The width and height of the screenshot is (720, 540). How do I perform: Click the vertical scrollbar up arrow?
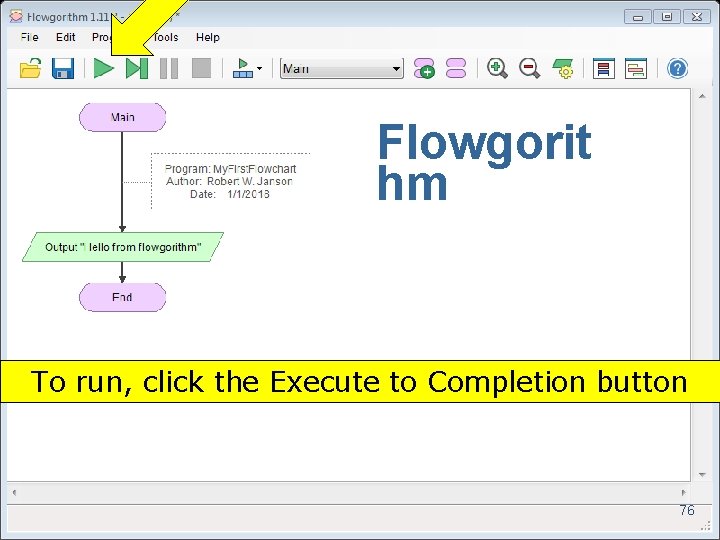click(702, 96)
